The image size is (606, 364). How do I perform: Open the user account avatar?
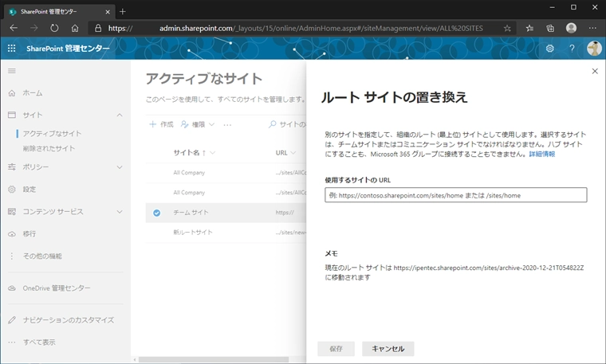click(x=593, y=49)
